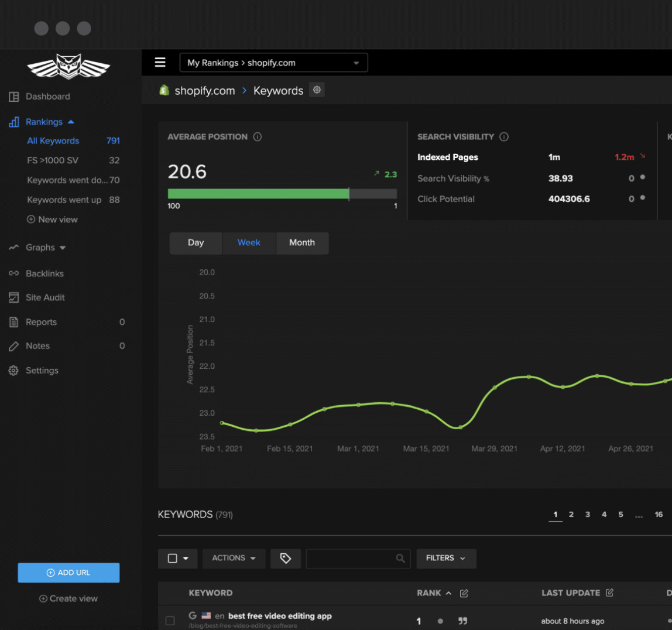Viewport: 672px width, 630px height.
Task: Switch to the Month chart view
Action: (302, 242)
